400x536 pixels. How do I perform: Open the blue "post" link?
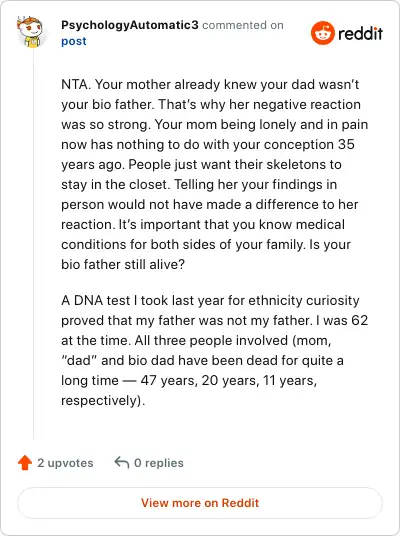(74, 41)
